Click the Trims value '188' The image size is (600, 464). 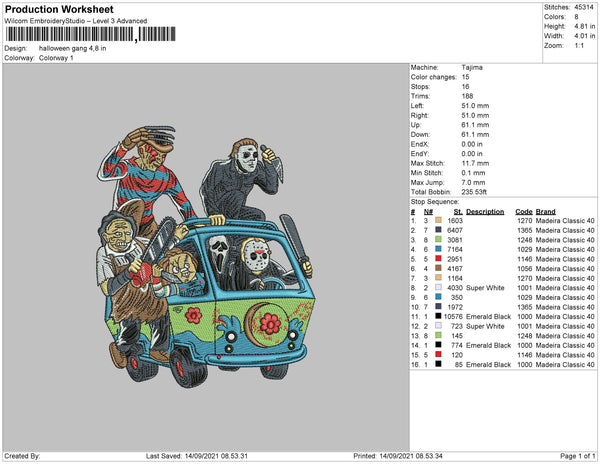pyautogui.click(x=467, y=96)
